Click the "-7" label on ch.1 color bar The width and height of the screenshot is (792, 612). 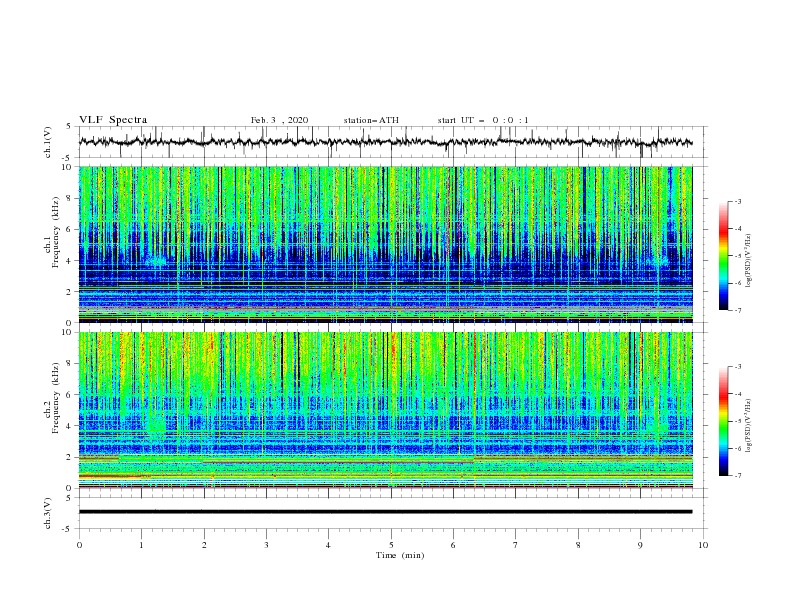pos(737,310)
